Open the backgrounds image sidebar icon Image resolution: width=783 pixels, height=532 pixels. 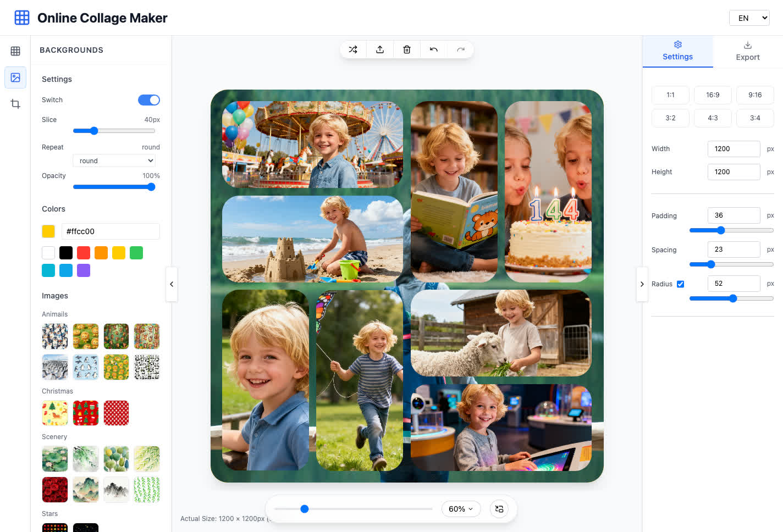(x=15, y=77)
